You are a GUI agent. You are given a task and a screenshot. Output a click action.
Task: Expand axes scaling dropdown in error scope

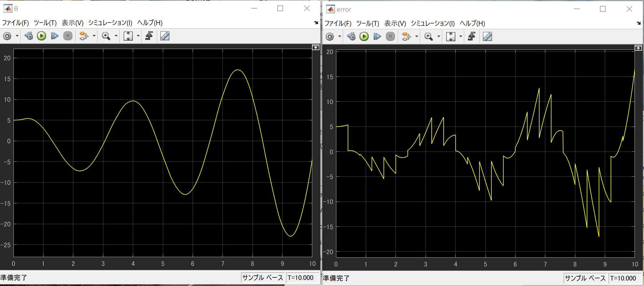(461, 37)
